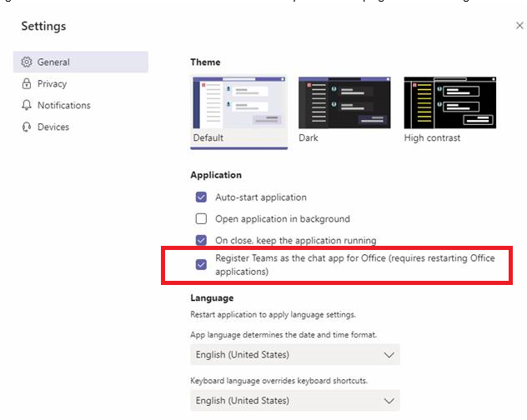Select the Privacy lock icon

pyautogui.click(x=27, y=83)
